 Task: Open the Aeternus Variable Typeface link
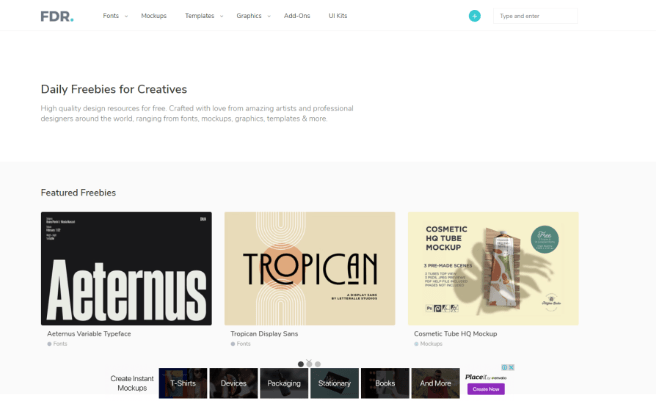[x=89, y=334]
